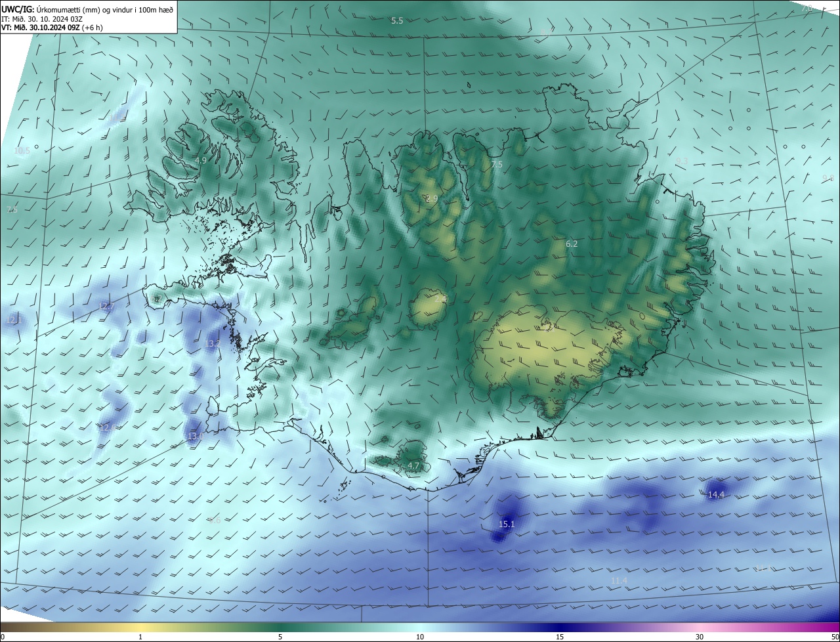Viewport: 840px width, 642px height.
Task: Click the "9.3" value label
Action: pos(682,161)
